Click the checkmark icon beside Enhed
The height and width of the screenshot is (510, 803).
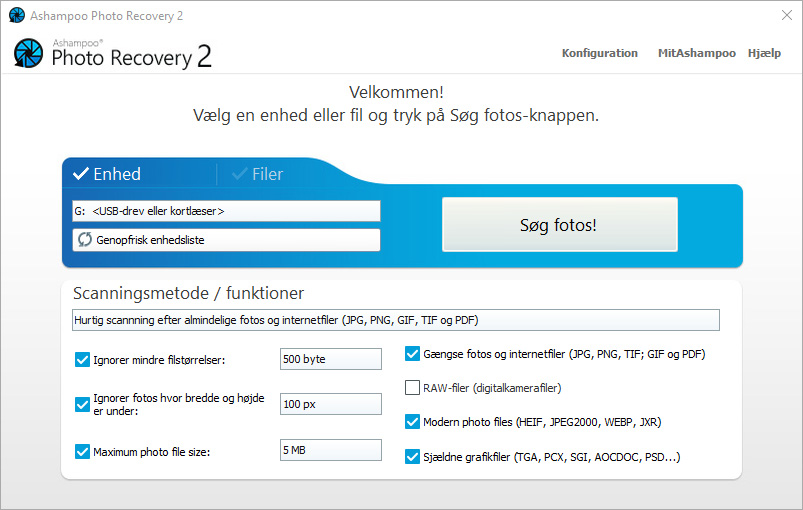point(80,174)
